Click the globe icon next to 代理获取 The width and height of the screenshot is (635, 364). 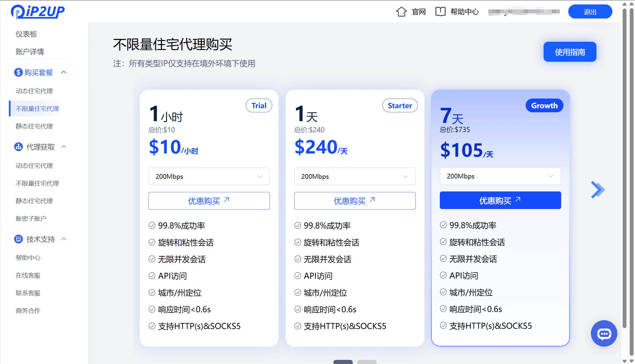[18, 147]
